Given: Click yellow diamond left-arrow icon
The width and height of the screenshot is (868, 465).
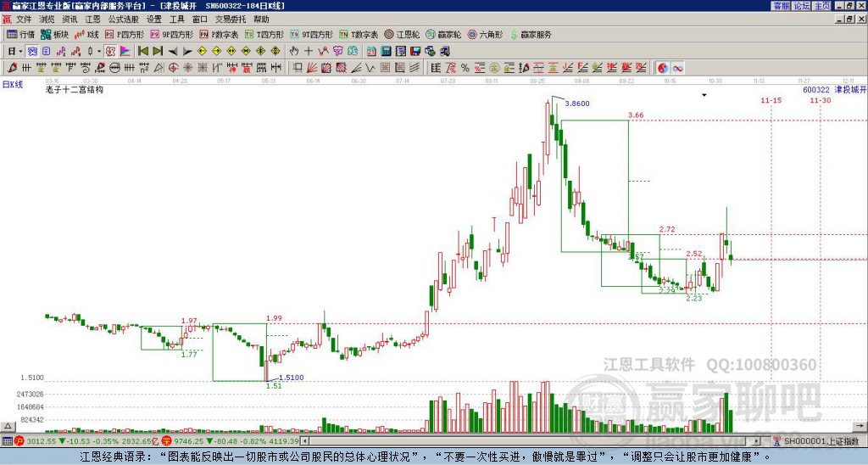Looking at the screenshot, I should coord(202,51).
